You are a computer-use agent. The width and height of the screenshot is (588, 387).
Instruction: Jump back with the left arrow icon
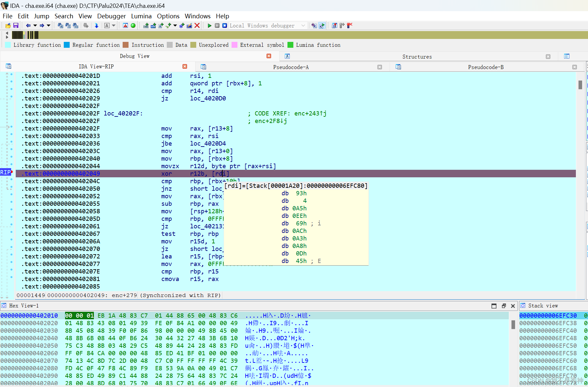(x=28, y=26)
